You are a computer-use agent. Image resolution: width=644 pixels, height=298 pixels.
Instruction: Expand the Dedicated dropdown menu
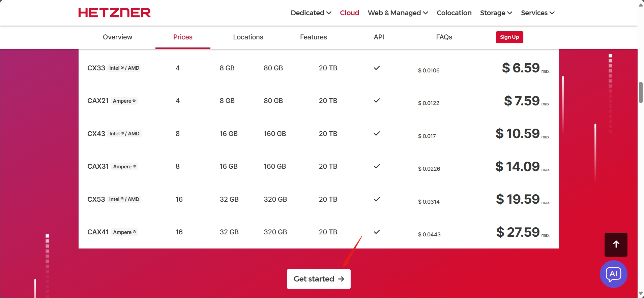[x=311, y=13]
